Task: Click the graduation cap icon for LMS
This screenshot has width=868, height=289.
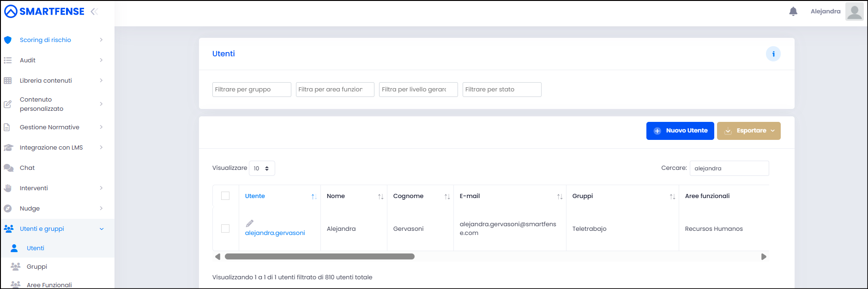Action: pos(8,148)
